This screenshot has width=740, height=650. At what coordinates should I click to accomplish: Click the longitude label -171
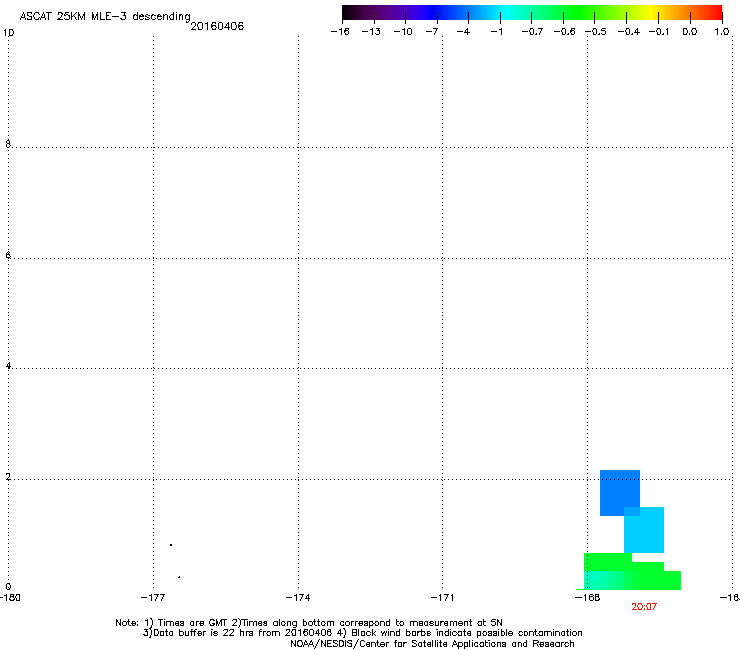pyautogui.click(x=442, y=598)
